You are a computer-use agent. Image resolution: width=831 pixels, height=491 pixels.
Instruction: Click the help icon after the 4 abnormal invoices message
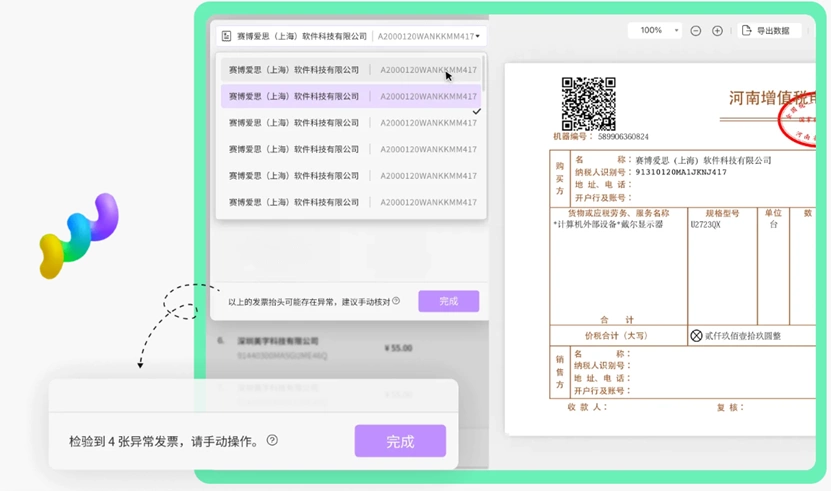(272, 440)
